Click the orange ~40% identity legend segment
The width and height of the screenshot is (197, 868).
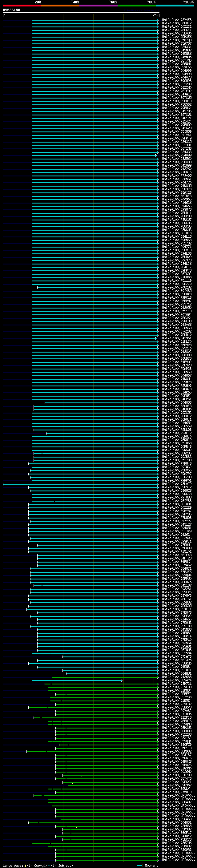coord(60,6)
